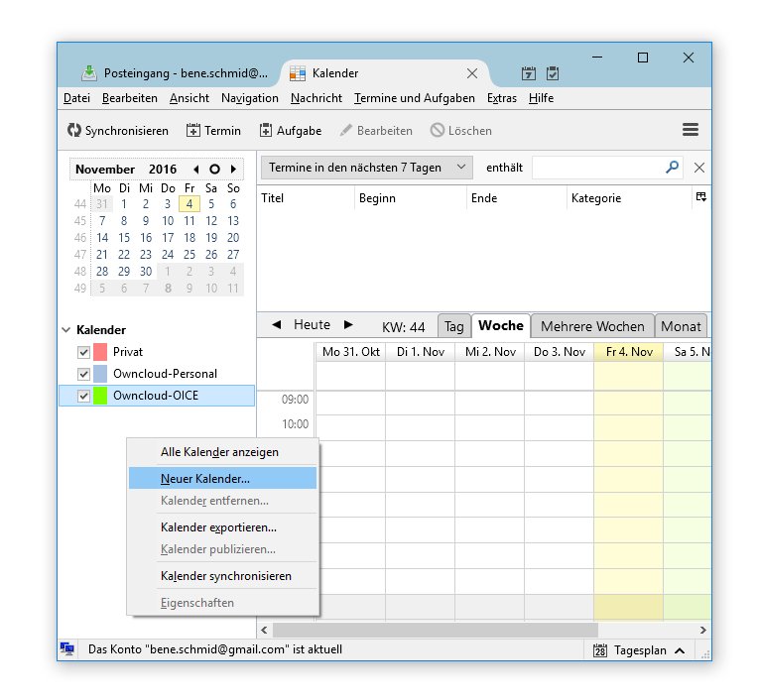Click the column picker icon beside Kategorie
Image resolution: width=758 pixels, height=700 pixels.
coord(700,197)
